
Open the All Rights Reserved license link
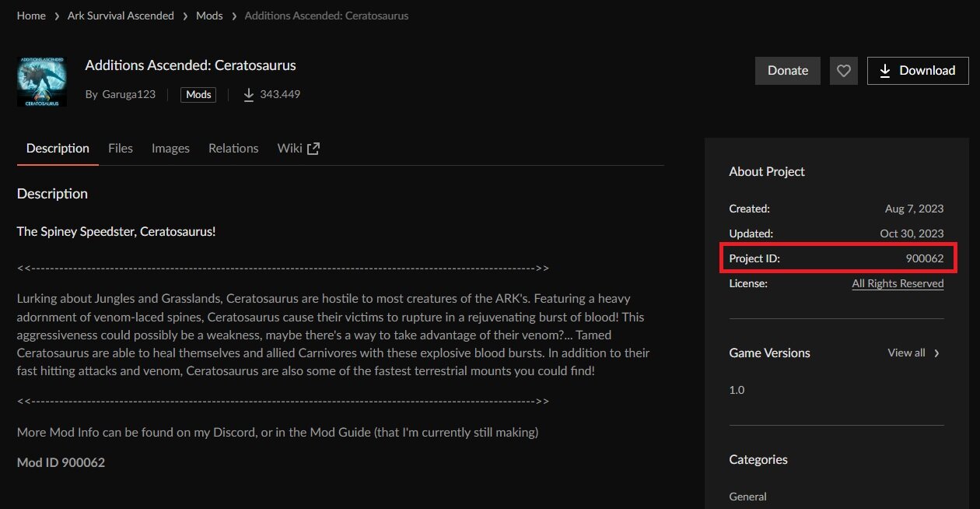point(898,284)
